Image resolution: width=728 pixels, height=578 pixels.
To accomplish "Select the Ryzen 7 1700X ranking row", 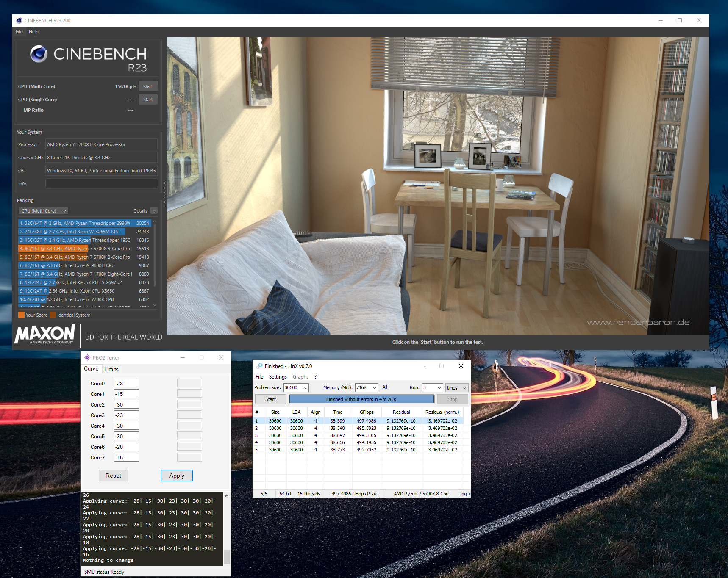I will (x=84, y=274).
